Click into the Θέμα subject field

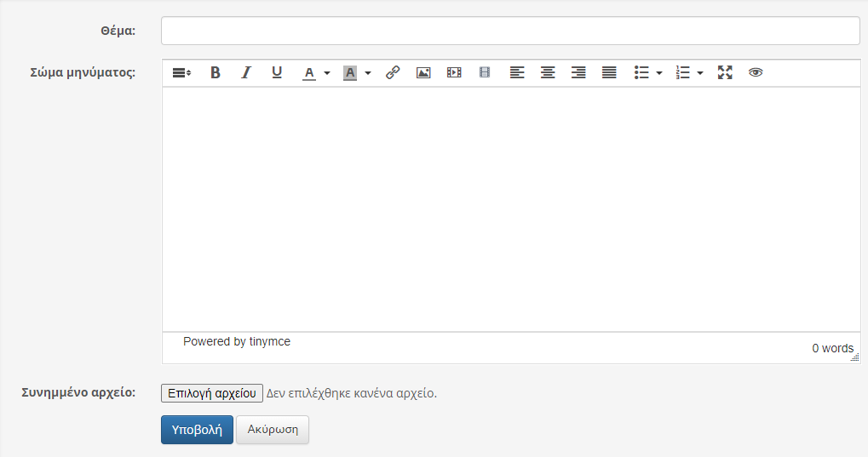(510, 31)
